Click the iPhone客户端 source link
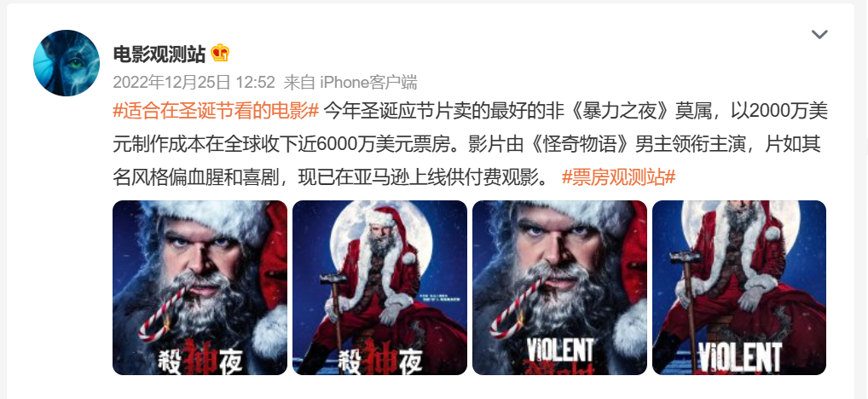Screen dimensions: 868x399 click(x=368, y=83)
